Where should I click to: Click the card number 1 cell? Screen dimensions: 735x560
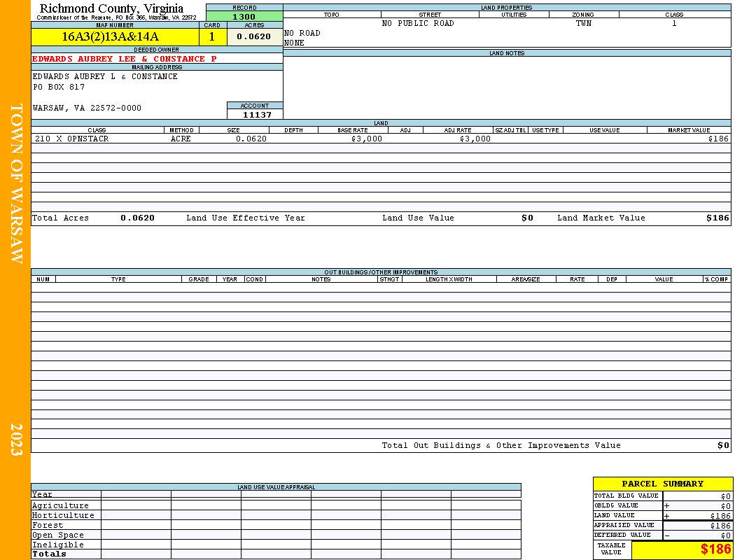[212, 36]
